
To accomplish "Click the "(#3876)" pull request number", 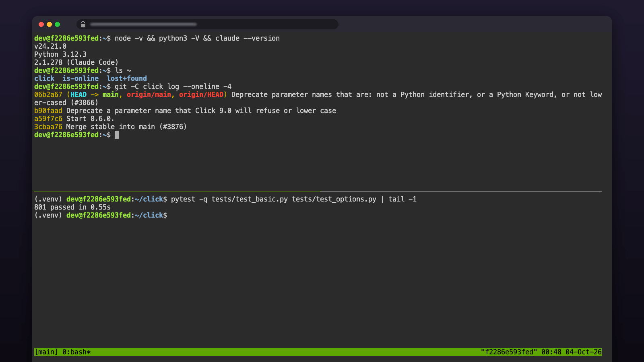I will [173, 127].
